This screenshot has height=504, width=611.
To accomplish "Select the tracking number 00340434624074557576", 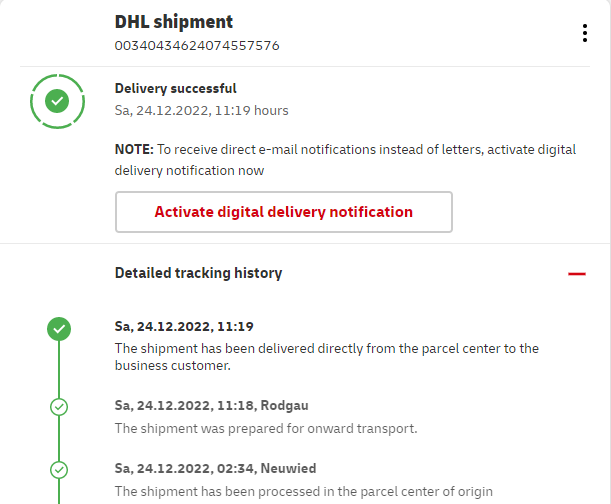I will tap(197, 46).
